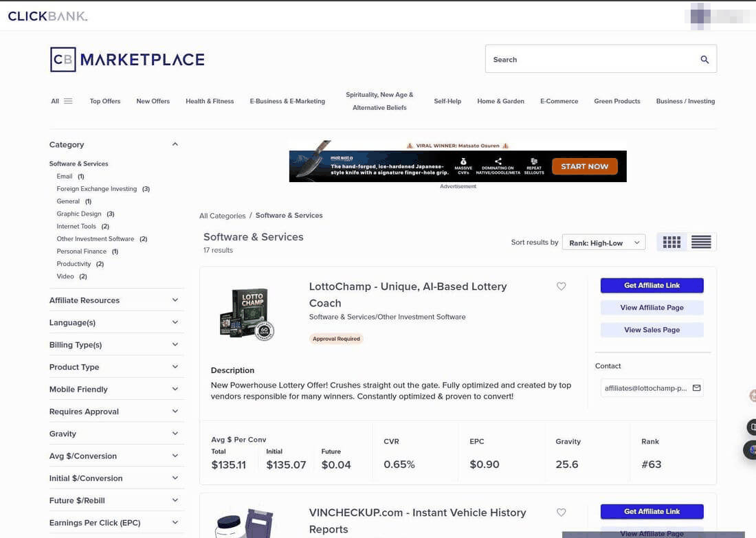Click Software & Services breadcrumb link
The image size is (756, 538).
289,216
